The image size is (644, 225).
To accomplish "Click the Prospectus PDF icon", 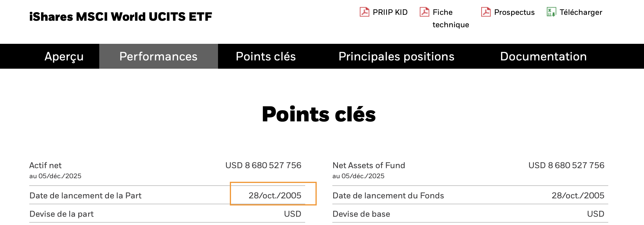I will click(486, 12).
